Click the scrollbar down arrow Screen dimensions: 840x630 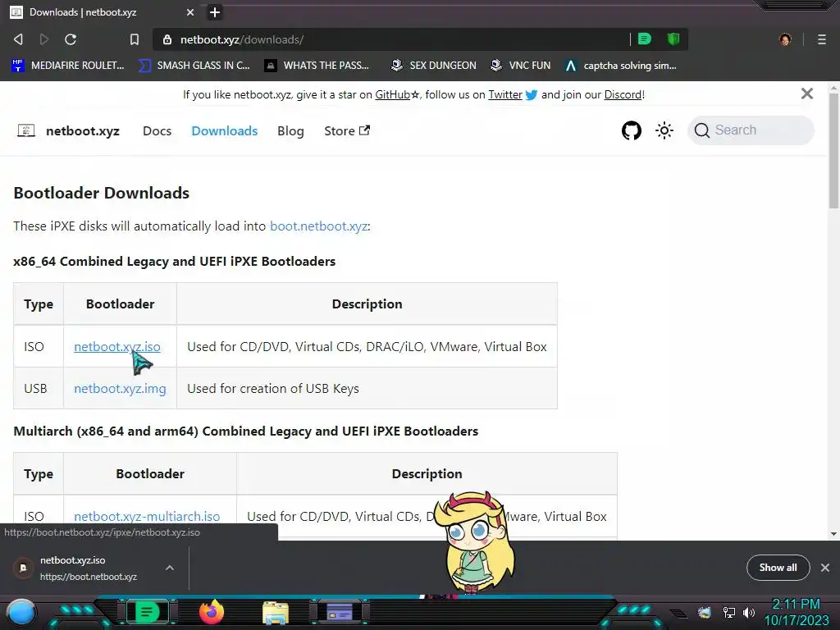click(x=833, y=533)
